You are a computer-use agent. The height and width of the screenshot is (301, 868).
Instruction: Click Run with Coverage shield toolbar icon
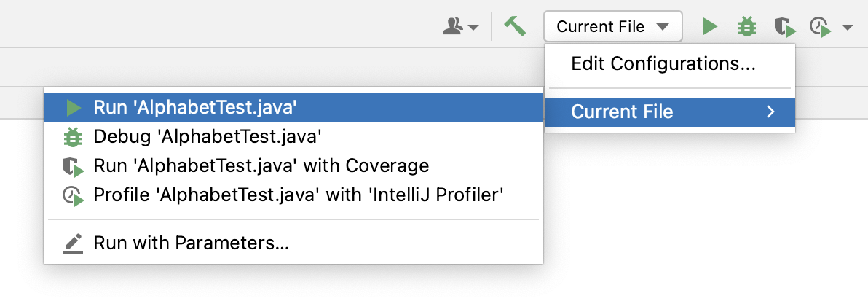point(784,27)
